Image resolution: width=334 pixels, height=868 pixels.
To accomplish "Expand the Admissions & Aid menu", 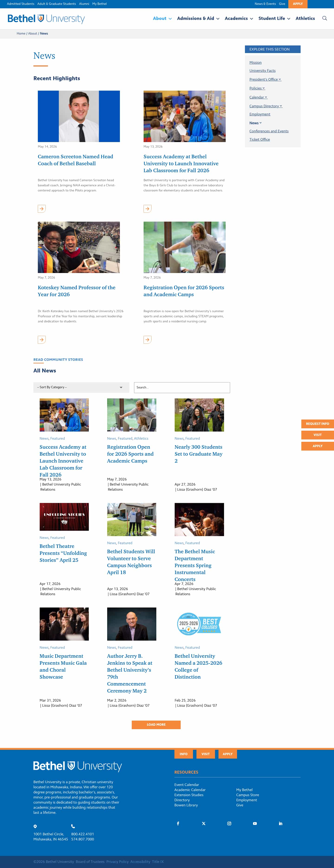I will coord(198,18).
